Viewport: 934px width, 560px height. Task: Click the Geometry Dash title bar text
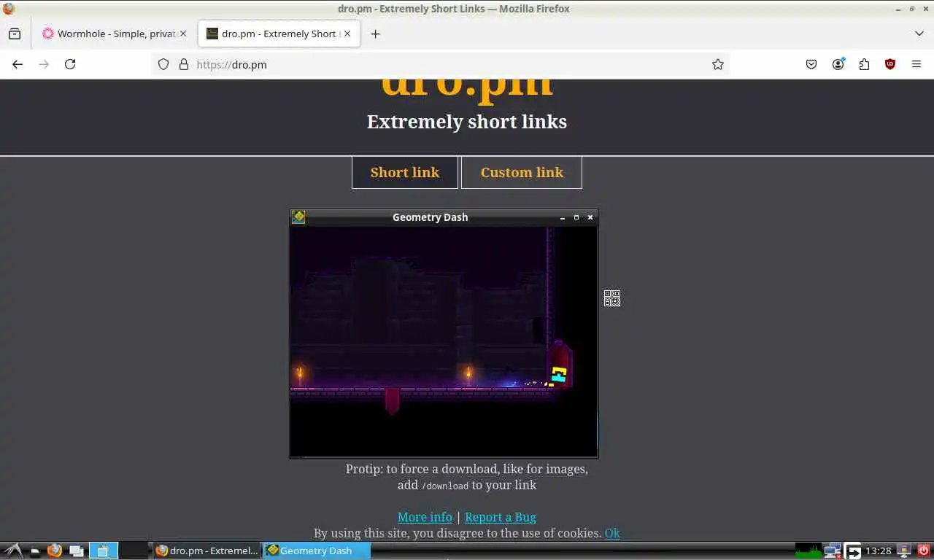430,217
